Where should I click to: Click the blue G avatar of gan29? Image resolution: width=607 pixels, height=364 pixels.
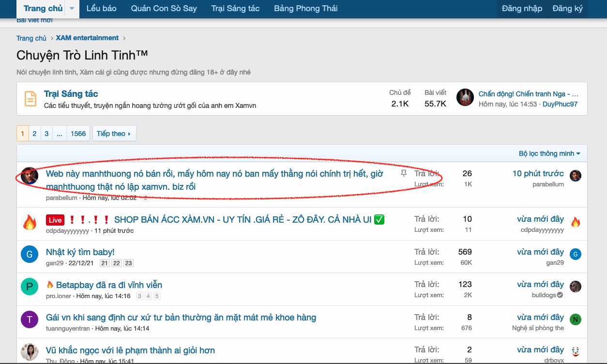click(x=30, y=255)
